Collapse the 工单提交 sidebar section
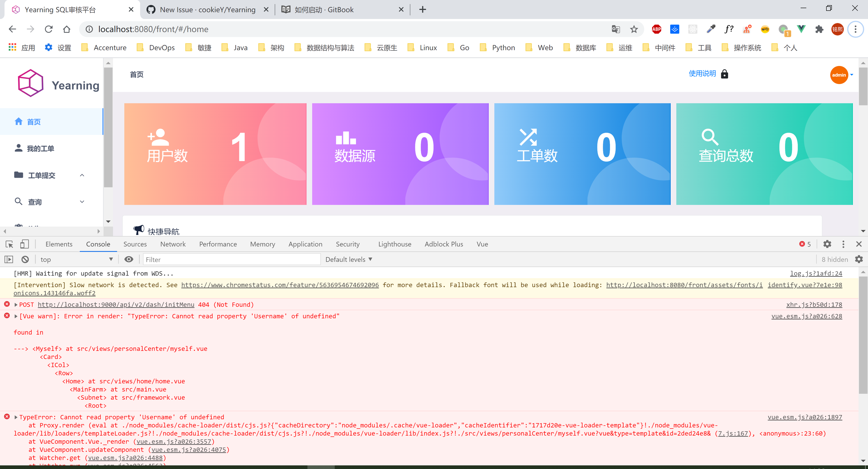 82,175
